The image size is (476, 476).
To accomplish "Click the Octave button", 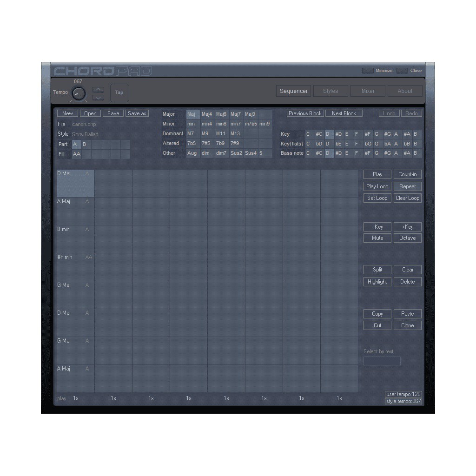I will click(407, 238).
